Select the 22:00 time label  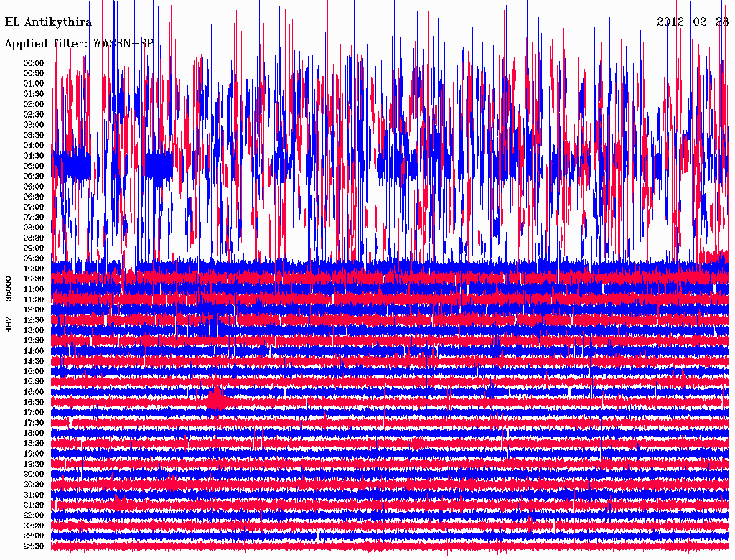click(34, 515)
